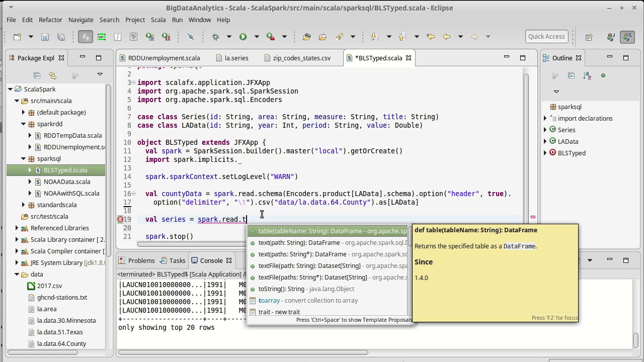The width and height of the screenshot is (644, 362).
Task: Open the New file dropdown arrow
Action: point(30,37)
